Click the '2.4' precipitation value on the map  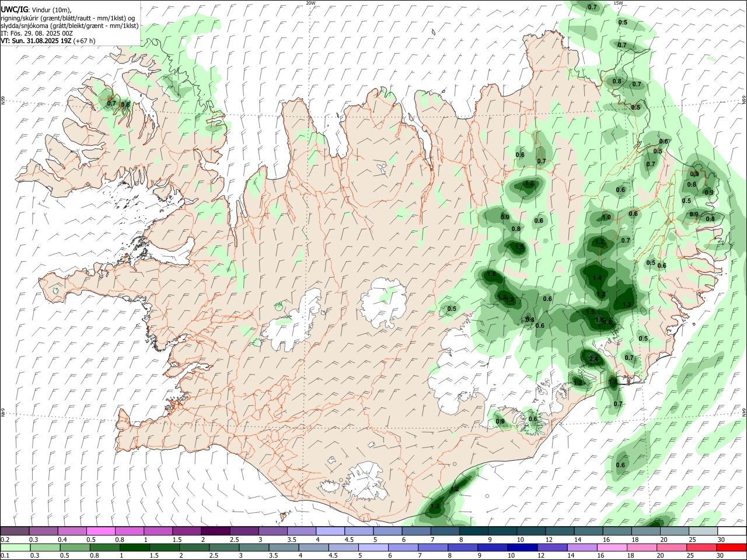[x=594, y=359]
